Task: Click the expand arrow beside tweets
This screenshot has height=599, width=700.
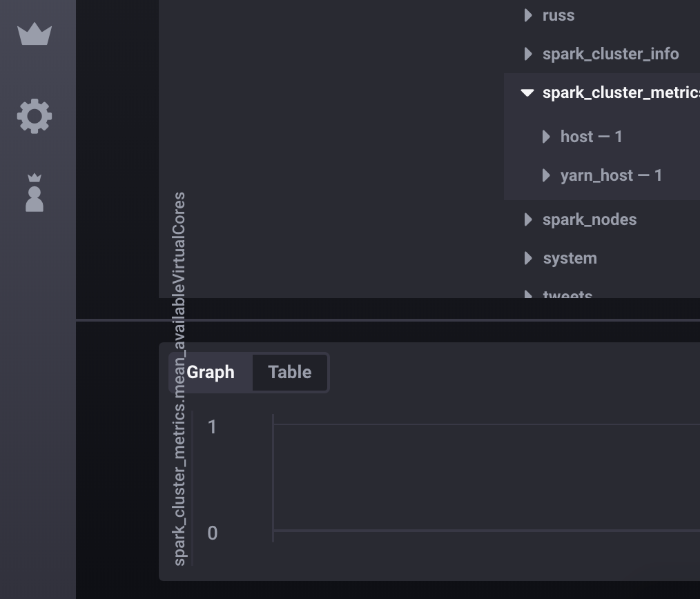Action: 527,295
